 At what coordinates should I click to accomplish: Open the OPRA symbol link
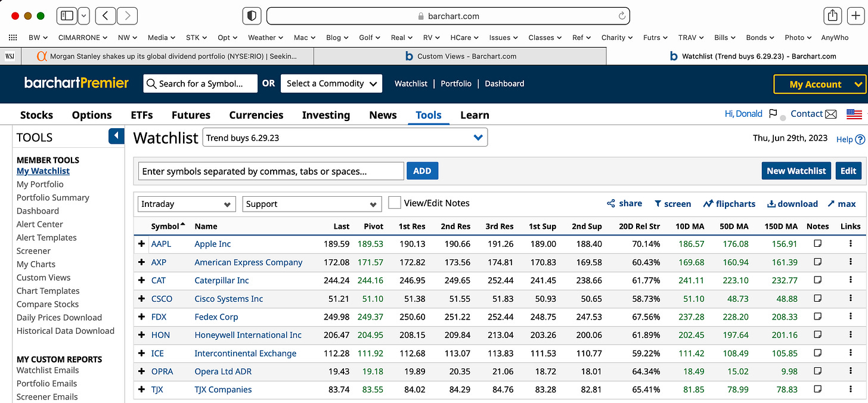162,371
